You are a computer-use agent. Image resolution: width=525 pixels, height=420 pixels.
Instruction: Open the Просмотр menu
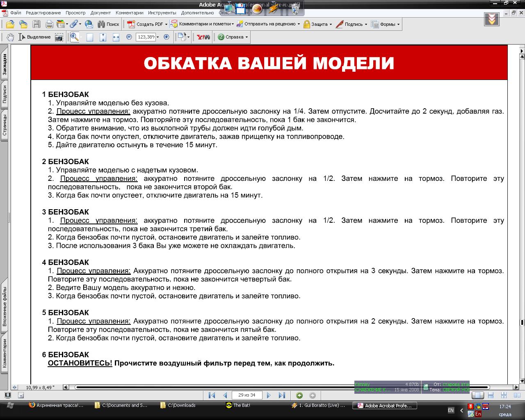(75, 13)
